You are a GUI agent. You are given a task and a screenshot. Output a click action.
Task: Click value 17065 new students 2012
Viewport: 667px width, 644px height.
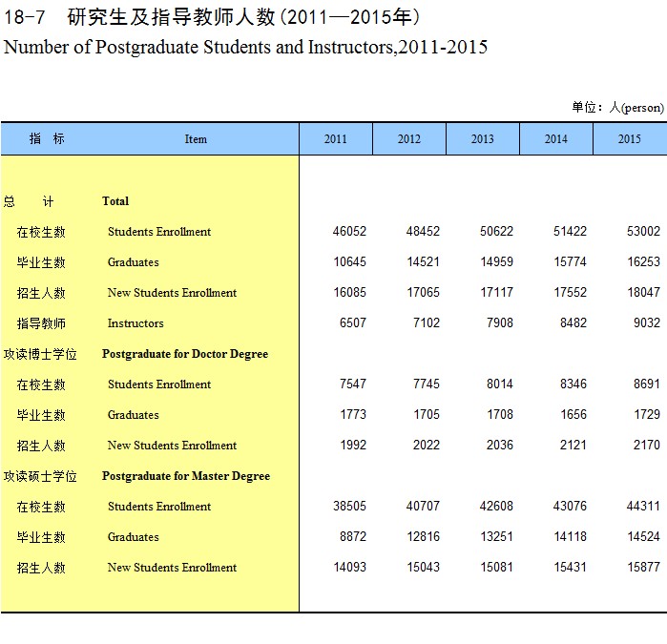coord(424,292)
